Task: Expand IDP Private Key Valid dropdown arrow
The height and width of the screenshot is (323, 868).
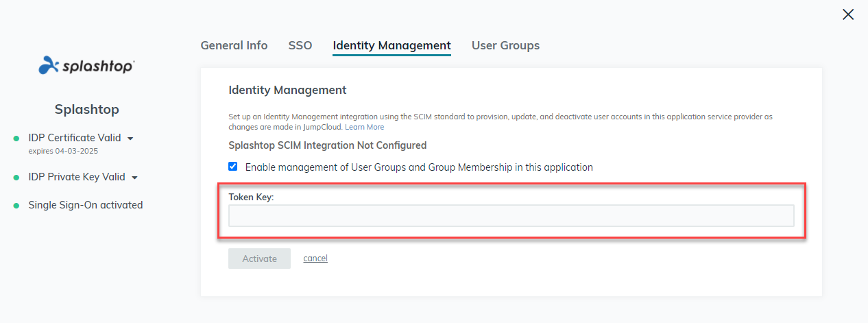Action: 134,178
